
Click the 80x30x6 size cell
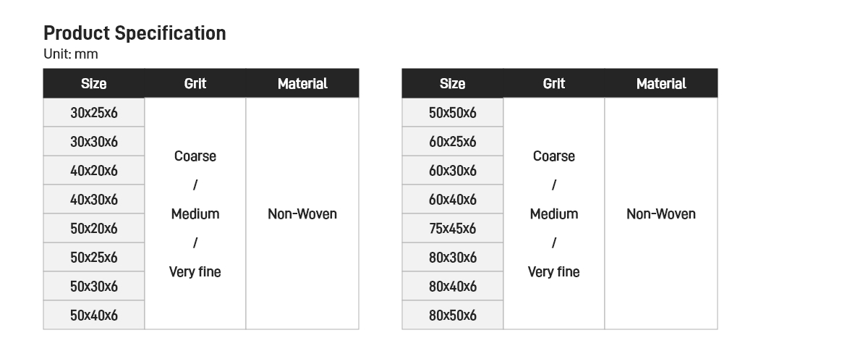click(x=453, y=258)
